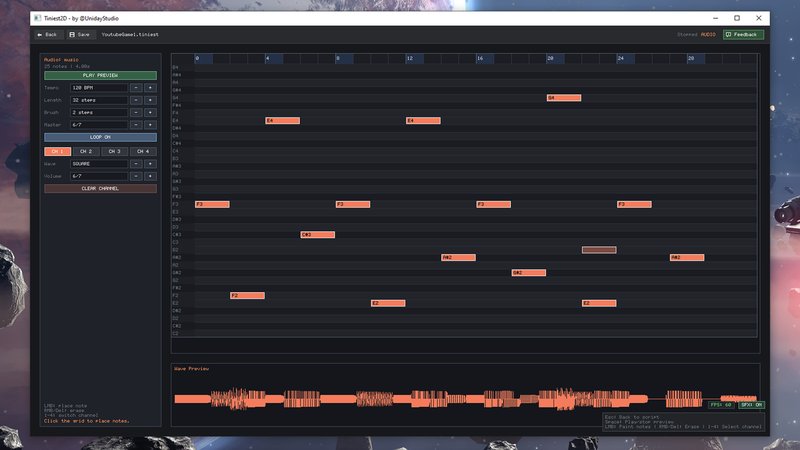This screenshot has width=800, height=450.
Task: Raise channel Volume with plus button
Action: coord(150,176)
